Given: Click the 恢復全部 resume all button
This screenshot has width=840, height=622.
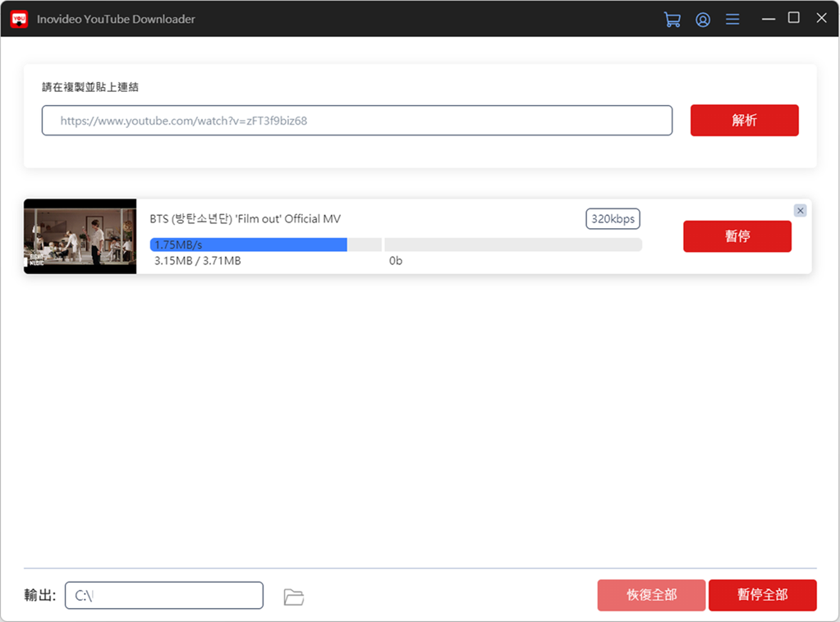Looking at the screenshot, I should pyautogui.click(x=651, y=595).
